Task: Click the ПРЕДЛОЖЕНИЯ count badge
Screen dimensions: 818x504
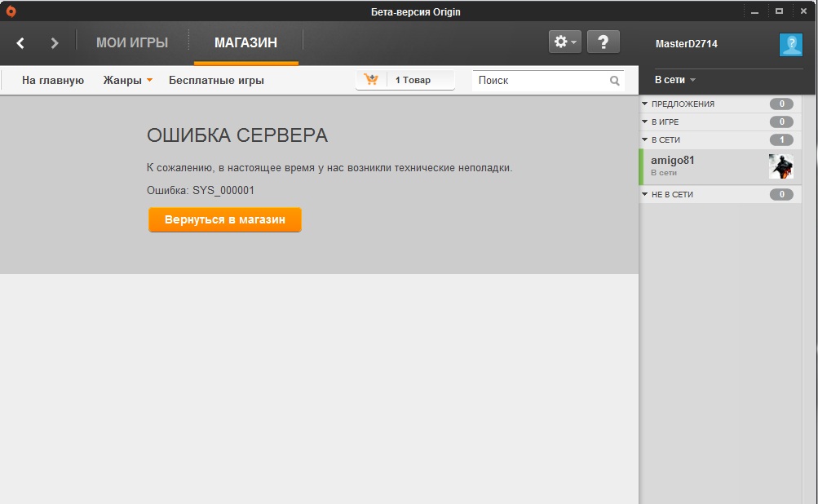Action: tap(781, 104)
